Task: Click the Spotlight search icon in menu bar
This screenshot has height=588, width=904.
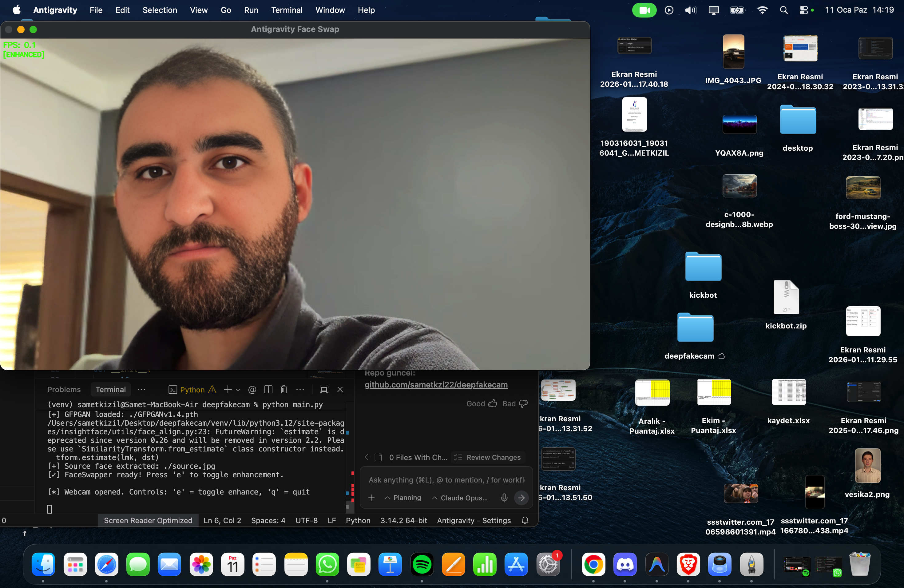Action: [783, 10]
